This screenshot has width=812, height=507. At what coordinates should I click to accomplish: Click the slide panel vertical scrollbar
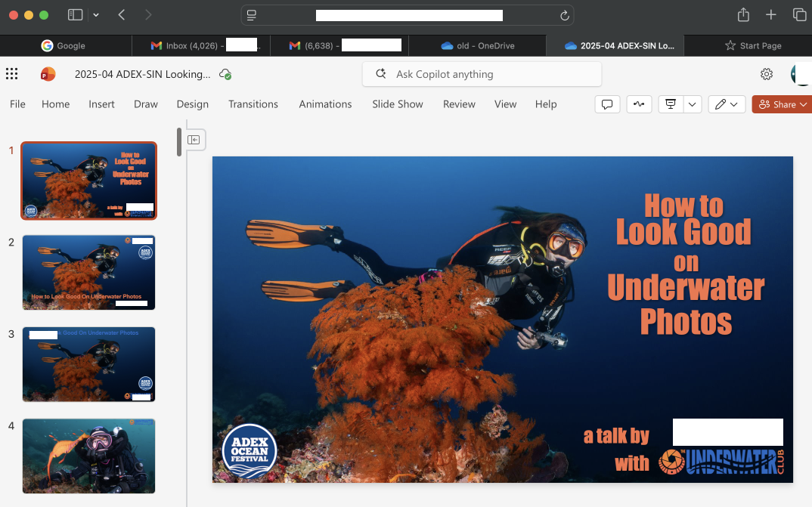click(x=179, y=142)
